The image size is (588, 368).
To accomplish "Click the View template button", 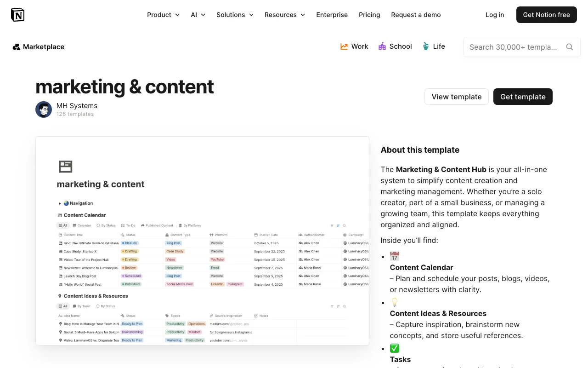I will [457, 97].
